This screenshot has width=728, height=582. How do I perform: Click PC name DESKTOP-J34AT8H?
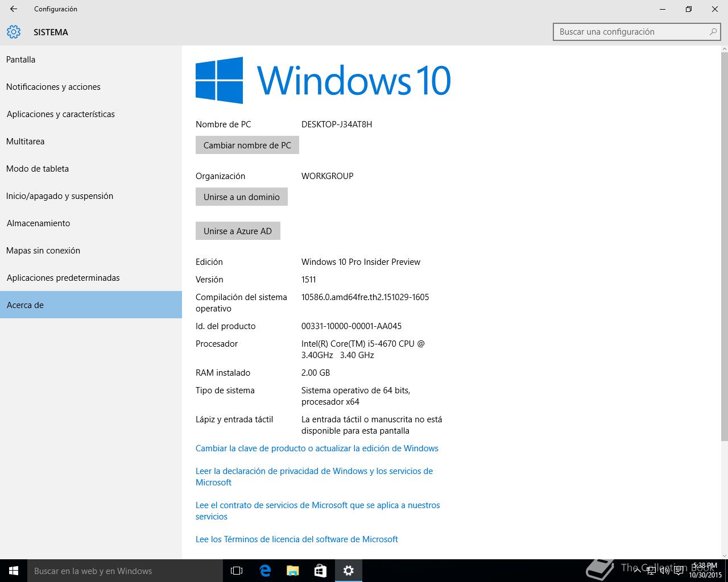(x=337, y=124)
